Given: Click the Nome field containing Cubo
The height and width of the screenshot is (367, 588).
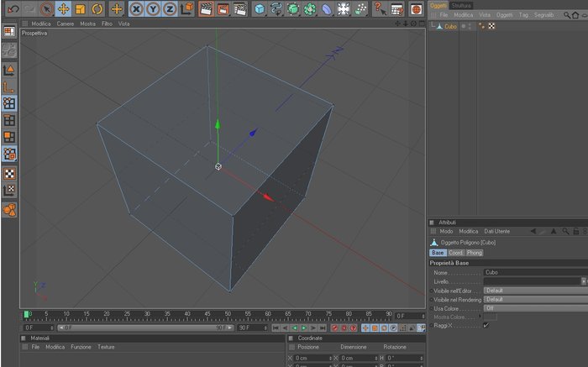Looking at the screenshot, I should click(536, 273).
